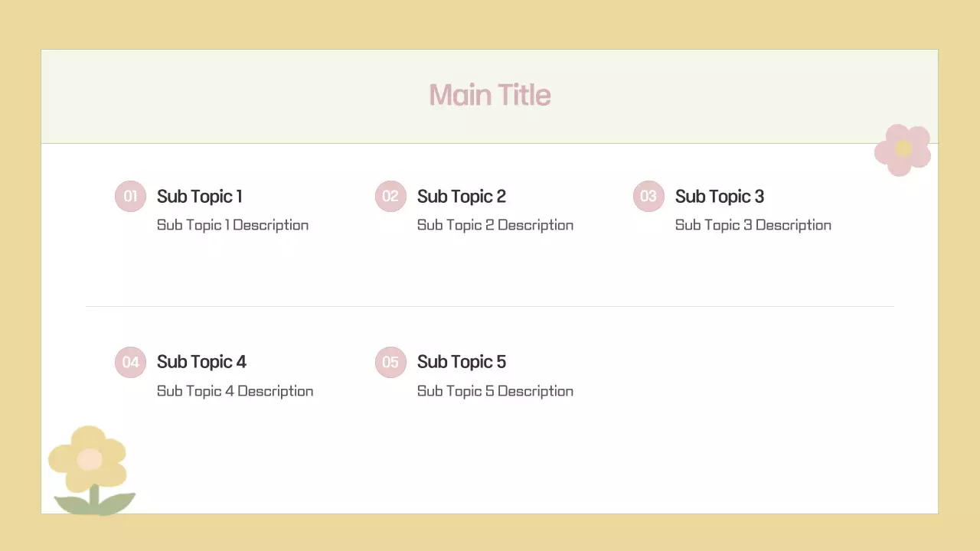
Task: Select the Sub Topic 3 heading
Action: tap(720, 197)
